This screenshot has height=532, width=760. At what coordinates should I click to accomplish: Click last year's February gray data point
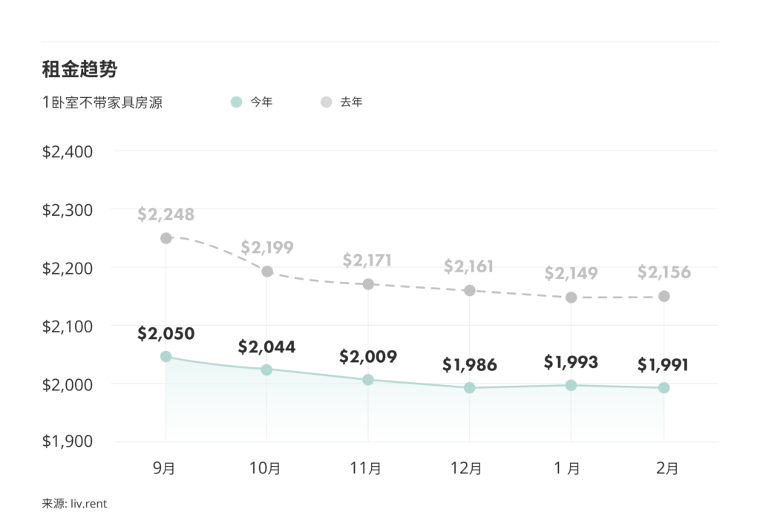(x=664, y=296)
